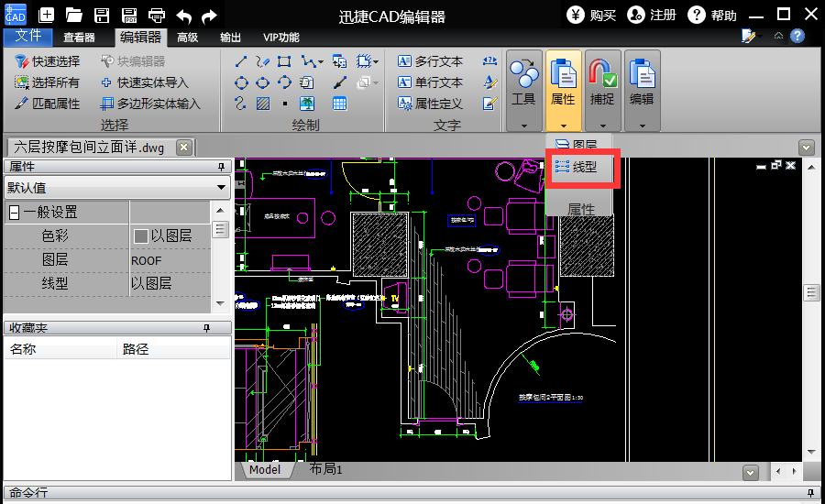Click the 快速选择 quick select icon

pyautogui.click(x=22, y=61)
